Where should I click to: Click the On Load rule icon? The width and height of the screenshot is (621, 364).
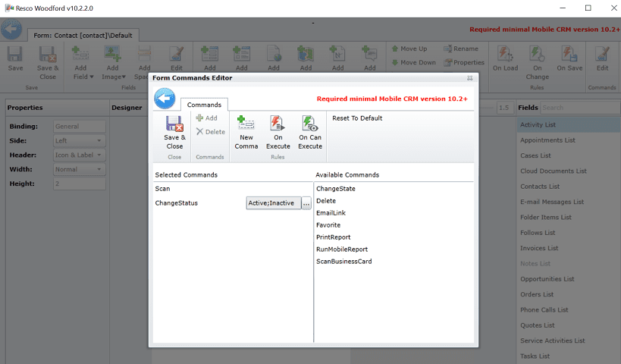[x=505, y=54]
